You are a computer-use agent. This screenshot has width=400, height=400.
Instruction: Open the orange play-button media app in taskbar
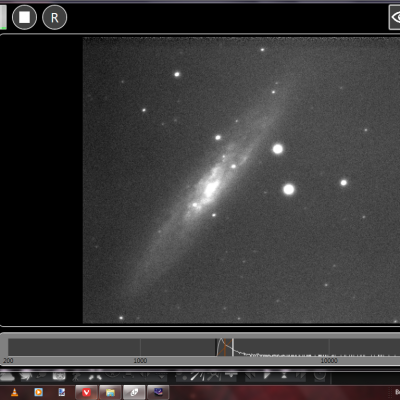(x=39, y=392)
